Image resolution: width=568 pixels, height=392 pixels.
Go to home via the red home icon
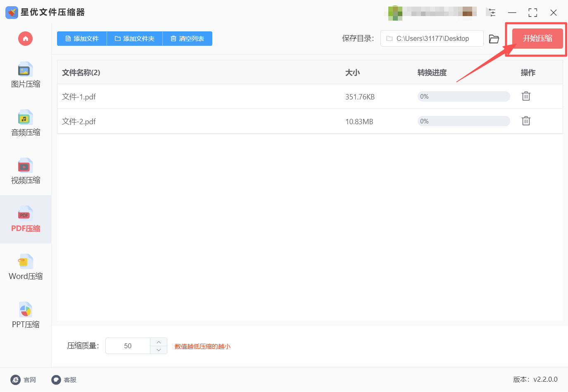(25, 39)
